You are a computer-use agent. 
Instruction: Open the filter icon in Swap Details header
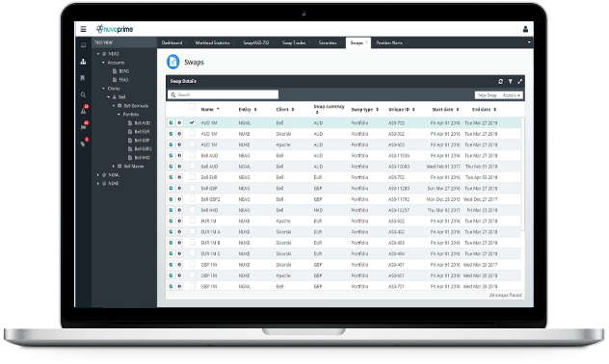511,81
